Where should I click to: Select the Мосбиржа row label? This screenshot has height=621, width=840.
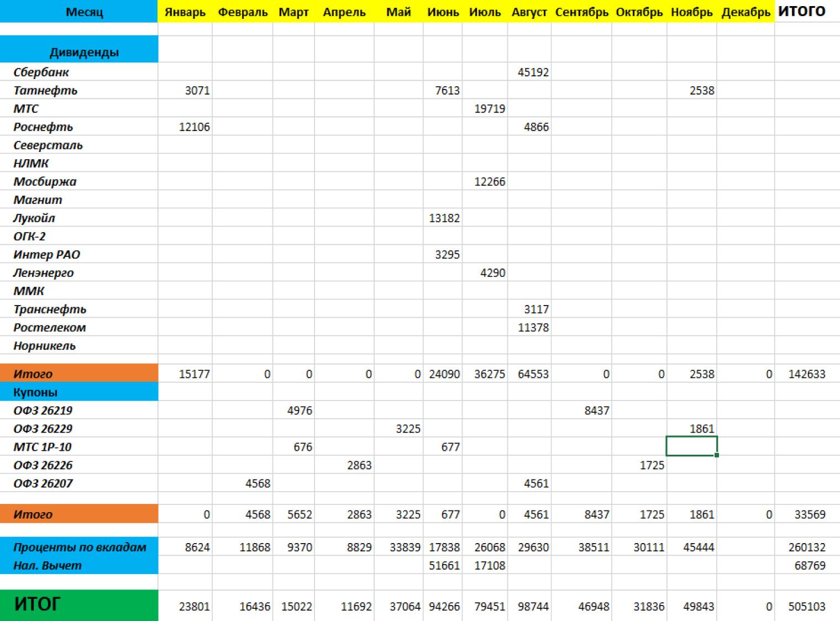(x=45, y=181)
